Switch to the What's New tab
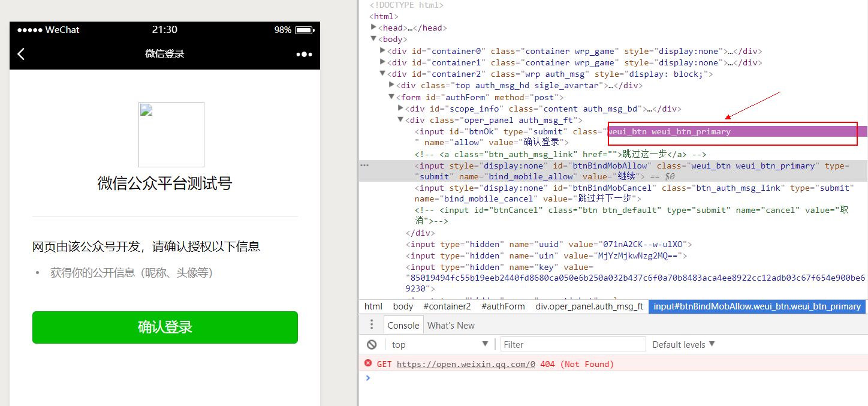The height and width of the screenshot is (406, 868). [x=451, y=325]
